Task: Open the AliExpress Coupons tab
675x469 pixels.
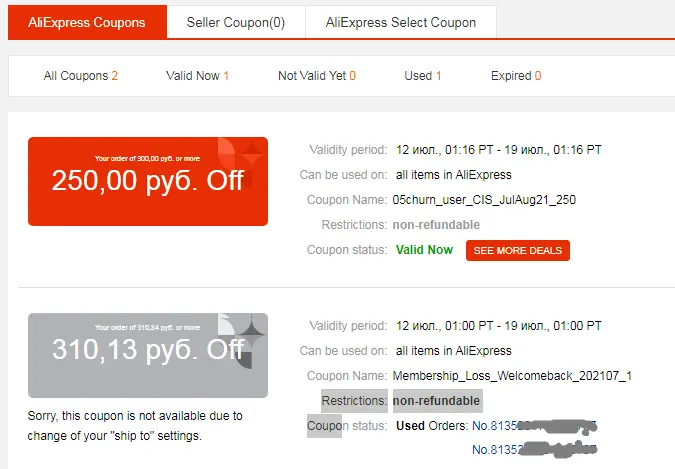Action: click(87, 22)
